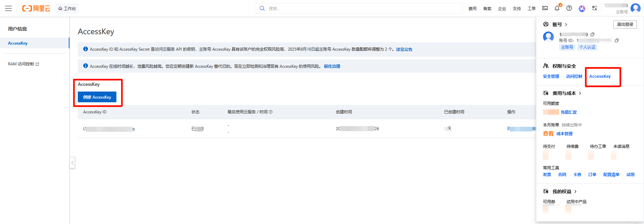Viewport: 644px width, 224px height.
Task: Click the 主账号 tag
Action: 567,47
